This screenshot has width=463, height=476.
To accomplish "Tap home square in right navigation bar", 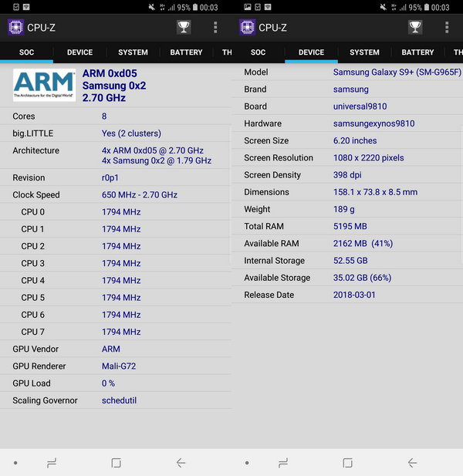I will click(347, 463).
